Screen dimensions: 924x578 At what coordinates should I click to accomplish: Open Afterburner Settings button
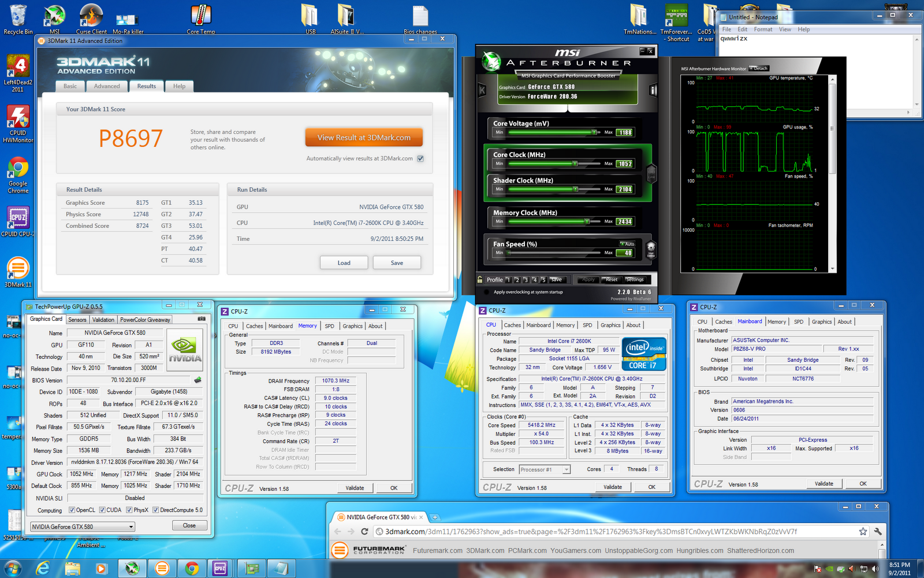click(635, 280)
